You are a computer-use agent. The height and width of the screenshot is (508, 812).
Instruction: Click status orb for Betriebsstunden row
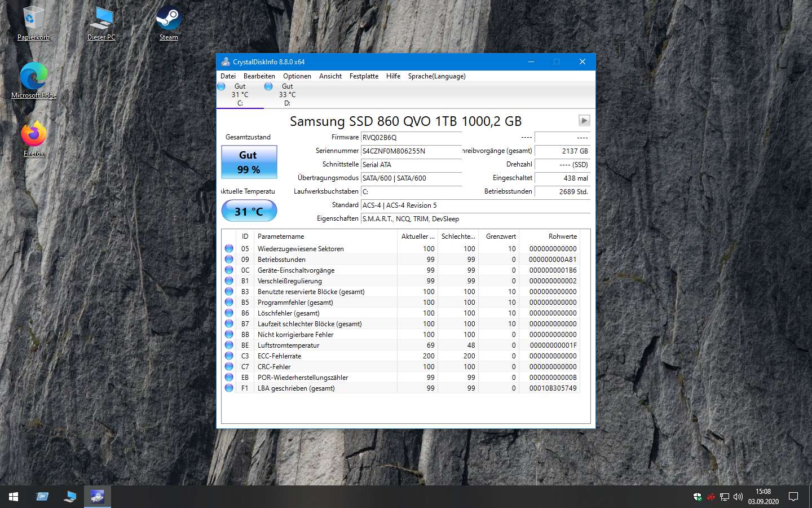[x=229, y=259]
